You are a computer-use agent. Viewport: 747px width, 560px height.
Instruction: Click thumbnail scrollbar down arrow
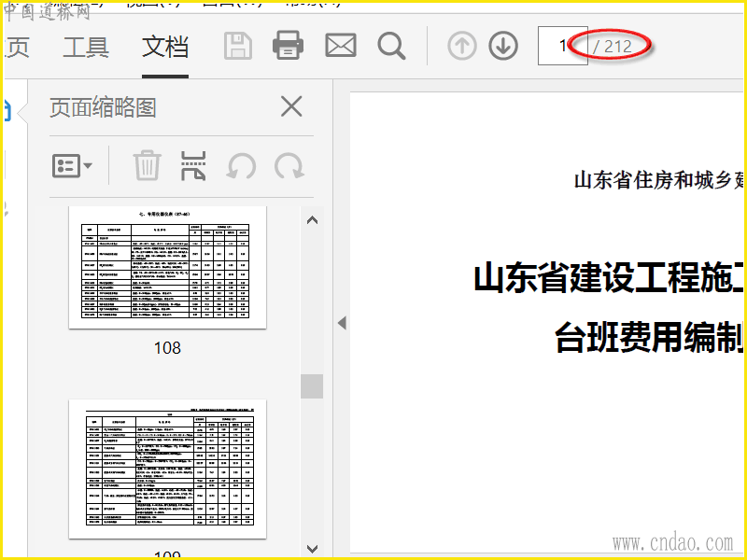(x=312, y=549)
